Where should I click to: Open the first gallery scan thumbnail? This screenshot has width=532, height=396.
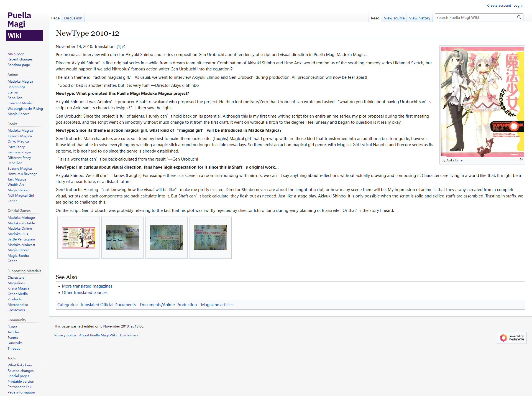pos(78,238)
